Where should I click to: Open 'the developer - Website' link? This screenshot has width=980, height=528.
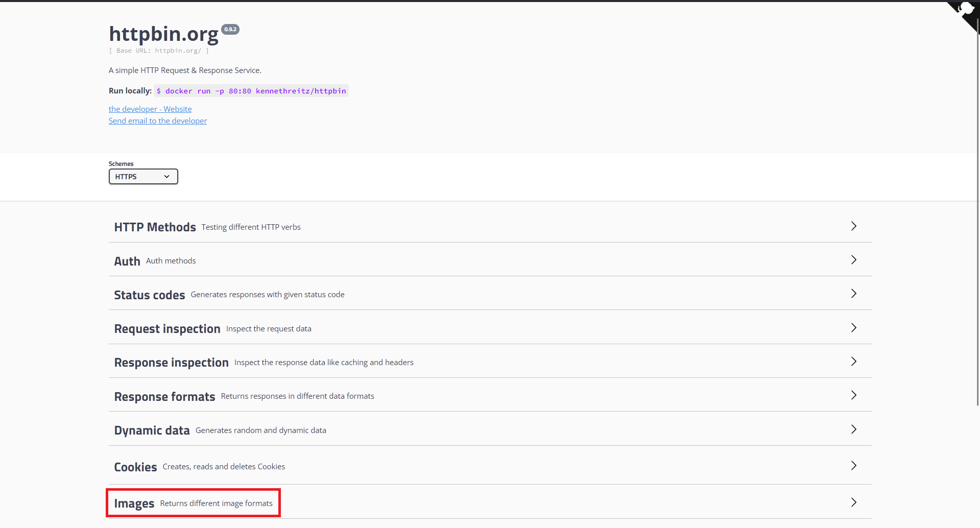coord(150,109)
